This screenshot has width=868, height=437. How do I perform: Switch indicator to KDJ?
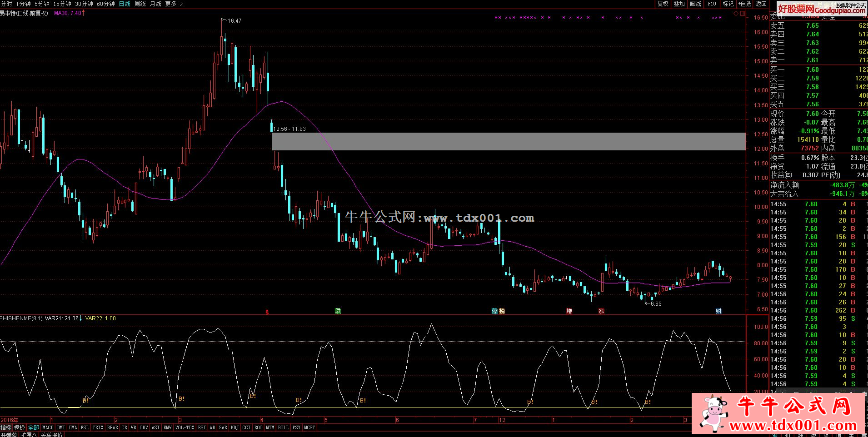[x=235, y=427]
